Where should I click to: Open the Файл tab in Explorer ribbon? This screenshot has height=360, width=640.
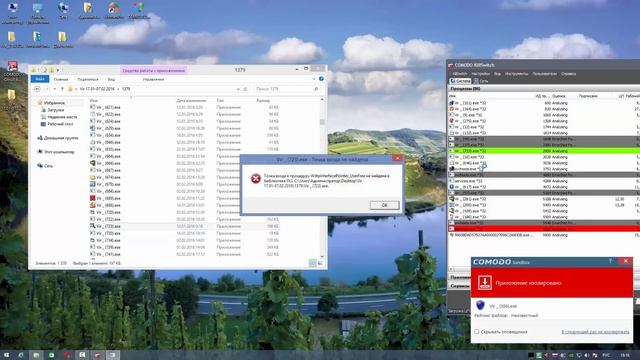click(40, 79)
